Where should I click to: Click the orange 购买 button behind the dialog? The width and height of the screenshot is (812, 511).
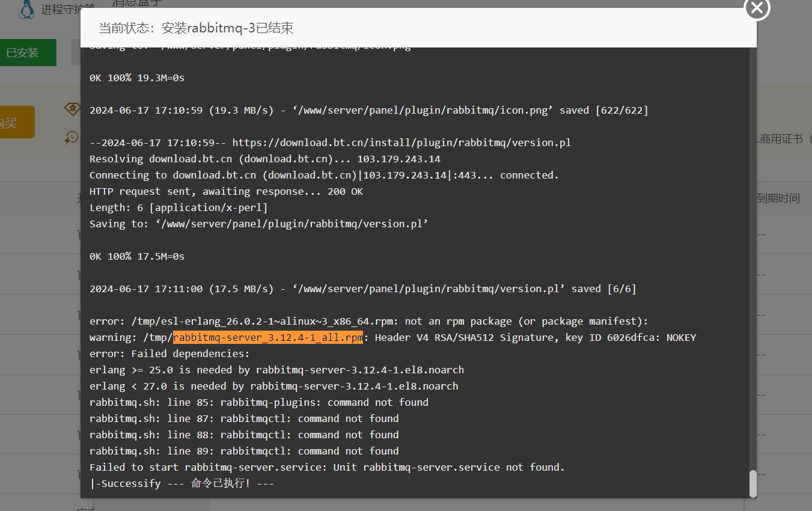[17, 123]
